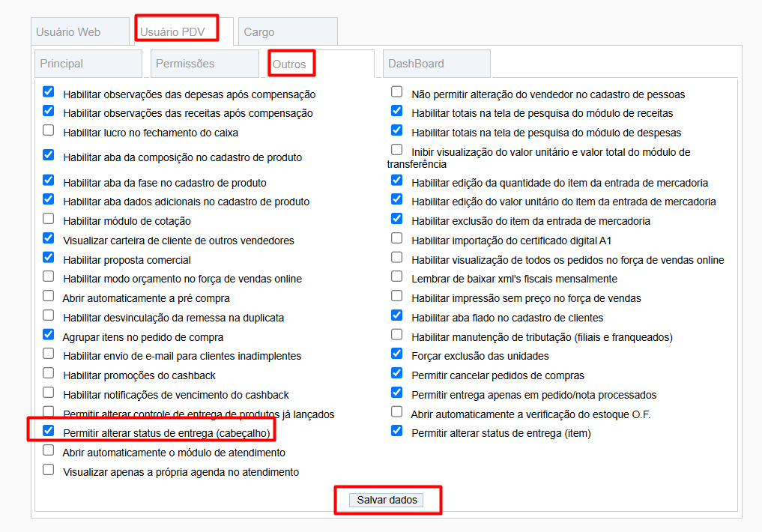Enable notificações de vencimento do cashback
This screenshot has width=762, height=532.
coord(48,392)
